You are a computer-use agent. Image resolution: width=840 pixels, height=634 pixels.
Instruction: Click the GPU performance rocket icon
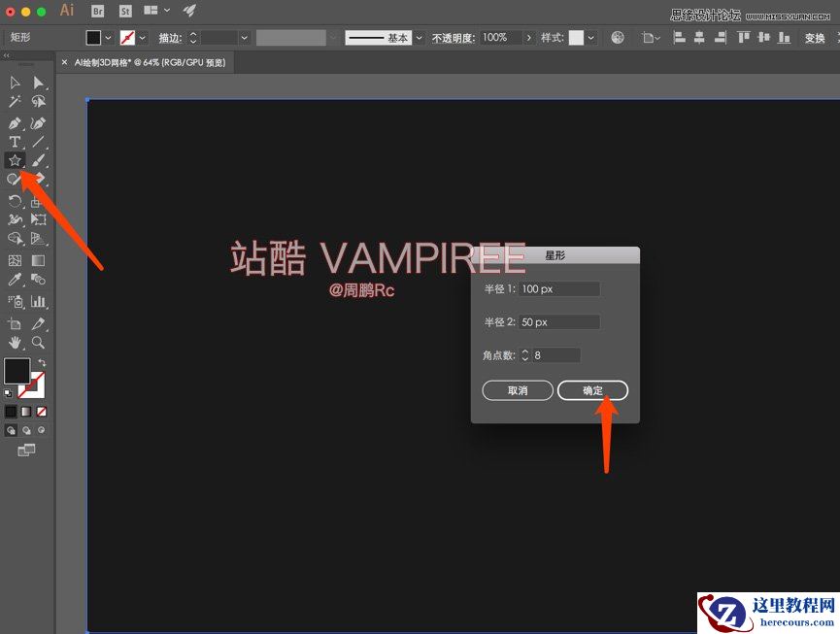pos(189,10)
